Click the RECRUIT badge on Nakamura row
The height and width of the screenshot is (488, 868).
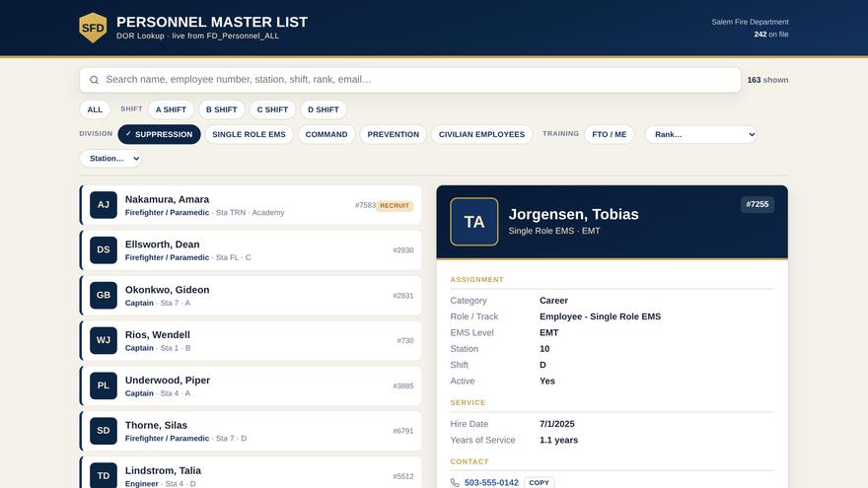click(x=395, y=205)
